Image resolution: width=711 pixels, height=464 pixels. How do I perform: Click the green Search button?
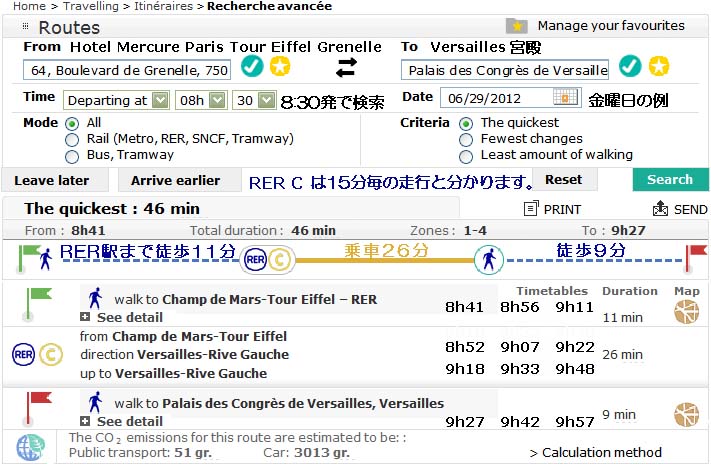coord(670,179)
